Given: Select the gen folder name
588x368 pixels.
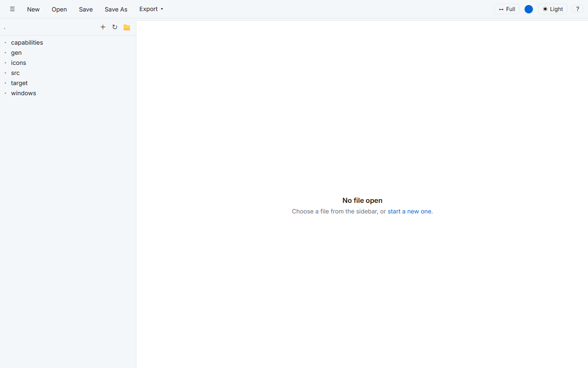Looking at the screenshot, I should click(x=16, y=52).
